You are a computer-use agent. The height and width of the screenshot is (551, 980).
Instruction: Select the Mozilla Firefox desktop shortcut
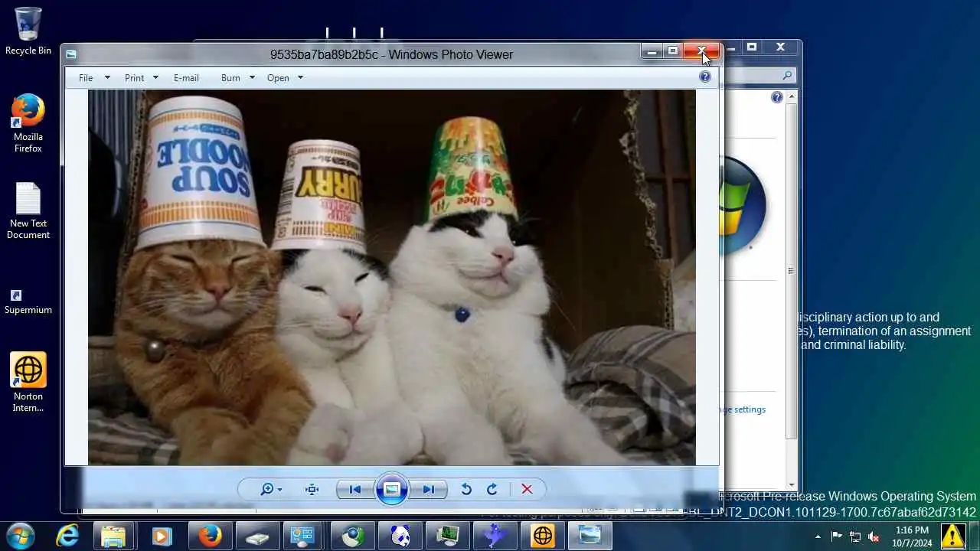coord(28,123)
